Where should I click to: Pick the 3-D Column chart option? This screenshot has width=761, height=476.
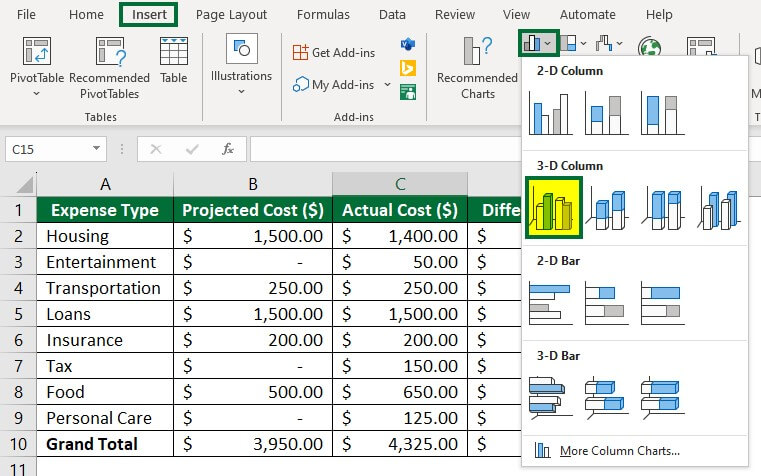click(x=716, y=208)
